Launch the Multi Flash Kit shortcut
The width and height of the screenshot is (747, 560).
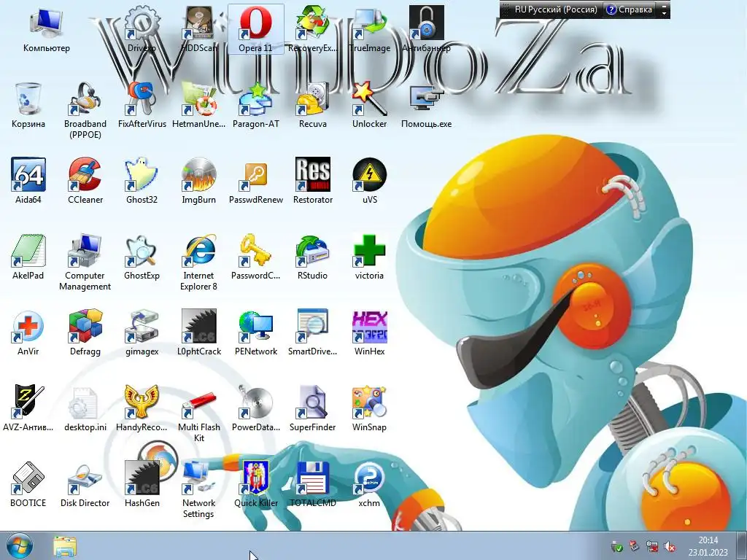[x=199, y=414]
